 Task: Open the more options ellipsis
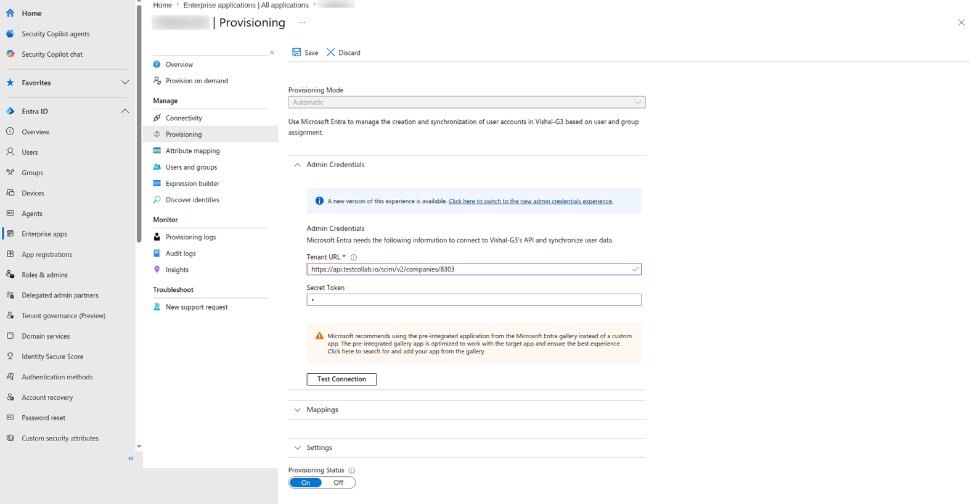[x=302, y=23]
